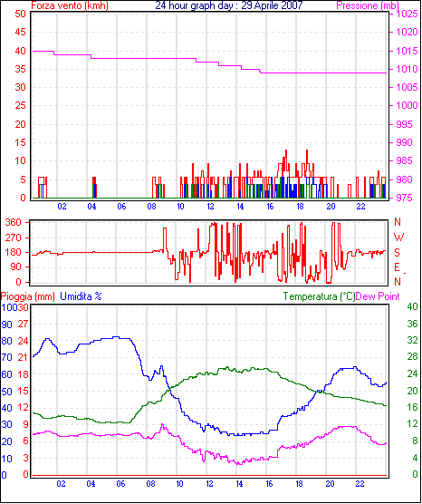Click the 40 temperature axis value
This screenshot has height=504, width=422.
click(412, 306)
